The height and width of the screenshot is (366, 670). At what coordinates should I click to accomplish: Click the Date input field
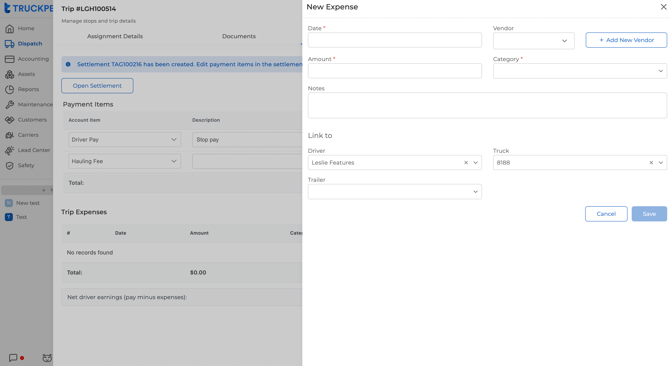pyautogui.click(x=394, y=40)
